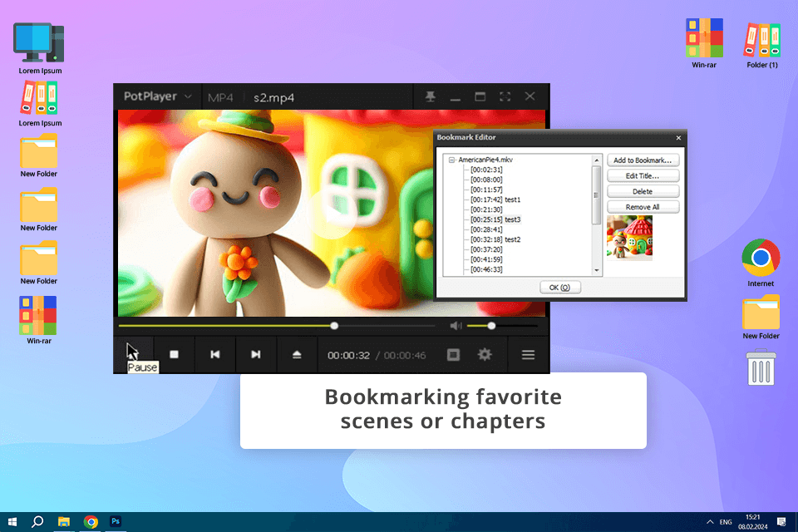Viewport: 798px width, 532px height.
Task: Select bookmark [00:17:42] test1
Action: [x=495, y=199]
